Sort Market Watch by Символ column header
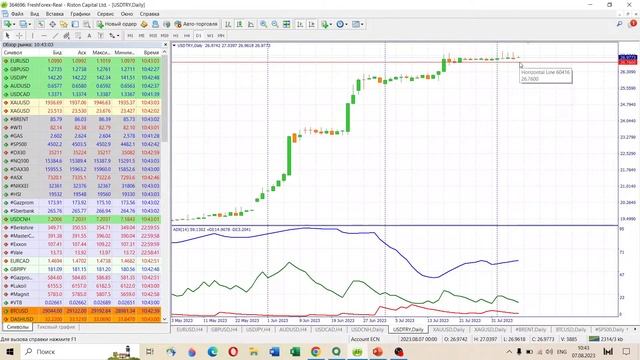This screenshot has width=640, height=360. pos(13,53)
